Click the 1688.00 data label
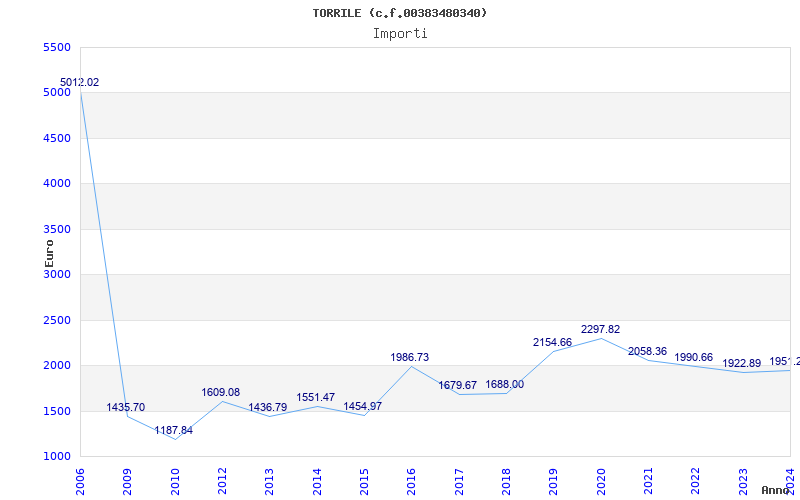Screen dimensions: 800x500 pos(505,384)
